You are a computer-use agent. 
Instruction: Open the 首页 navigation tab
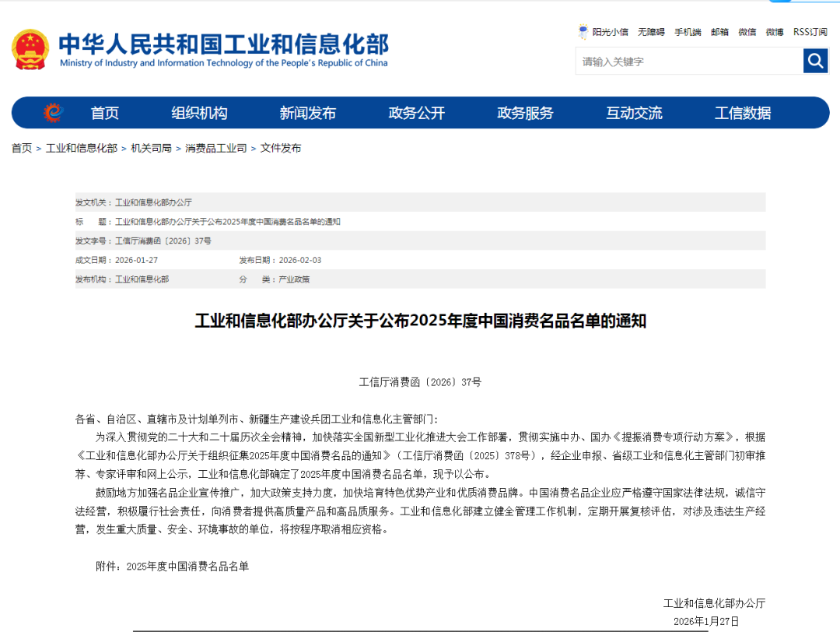coord(105,113)
